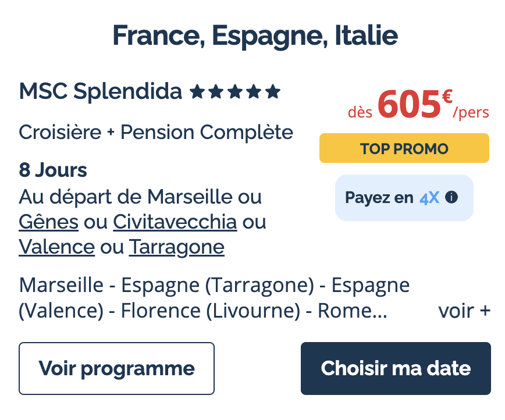Follow the Tarragone departure link
This screenshot has width=505, height=420.
coord(176,247)
